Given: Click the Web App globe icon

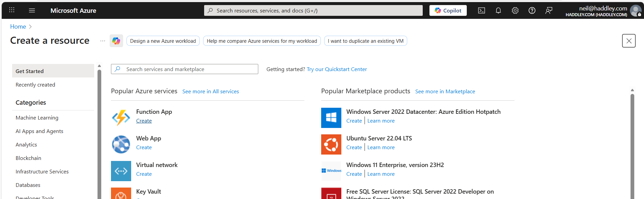Looking at the screenshot, I should pos(121,144).
